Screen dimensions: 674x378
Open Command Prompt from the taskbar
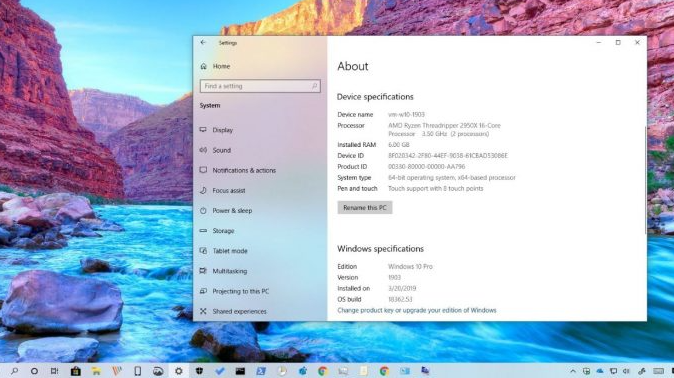click(x=240, y=371)
